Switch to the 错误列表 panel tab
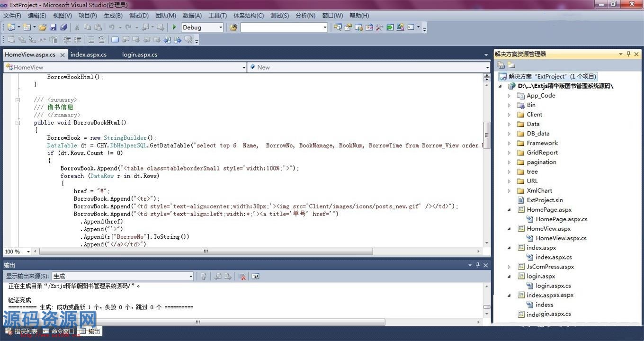644x341 pixels. tap(21, 331)
